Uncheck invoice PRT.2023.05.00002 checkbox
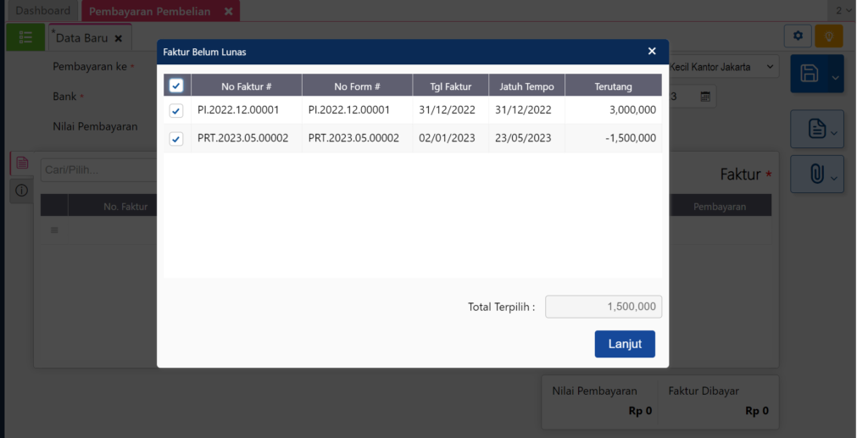The image size is (868, 438). [176, 139]
